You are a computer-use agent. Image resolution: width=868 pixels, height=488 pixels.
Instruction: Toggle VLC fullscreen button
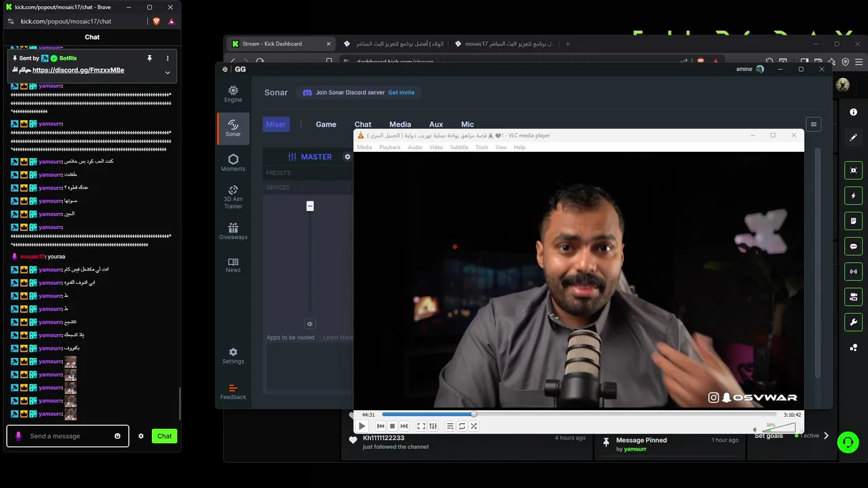[421, 426]
